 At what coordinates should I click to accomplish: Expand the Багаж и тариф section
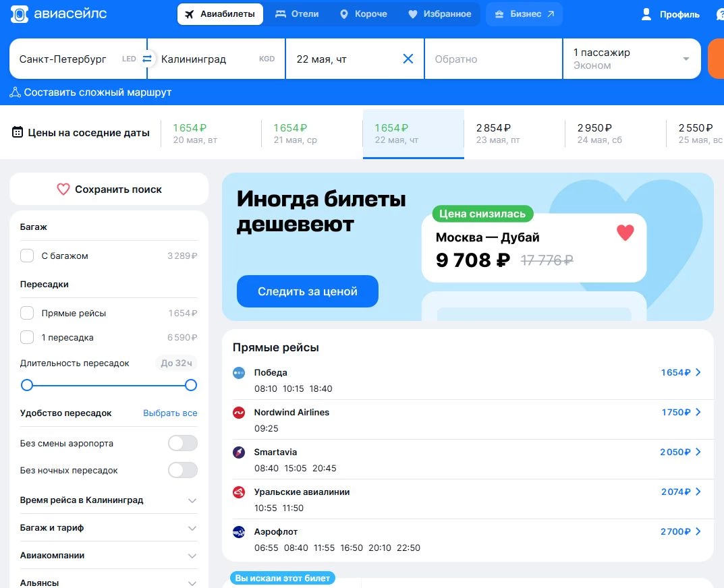[193, 527]
